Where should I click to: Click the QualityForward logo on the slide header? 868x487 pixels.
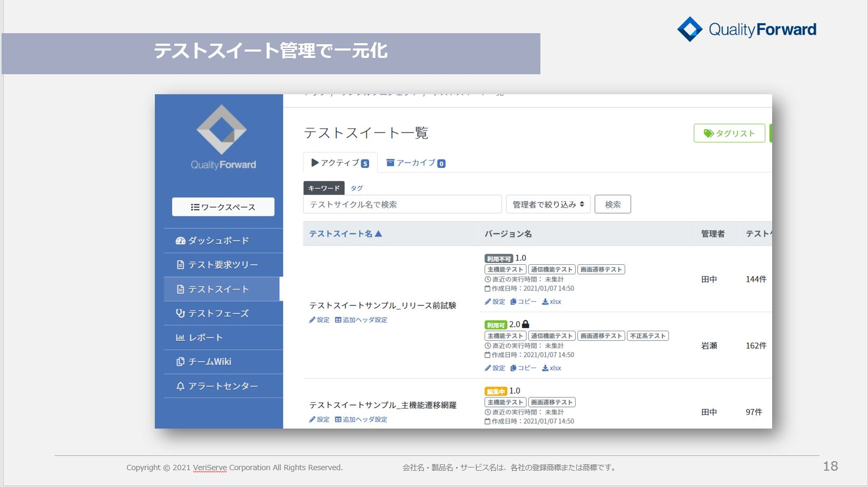point(747,29)
